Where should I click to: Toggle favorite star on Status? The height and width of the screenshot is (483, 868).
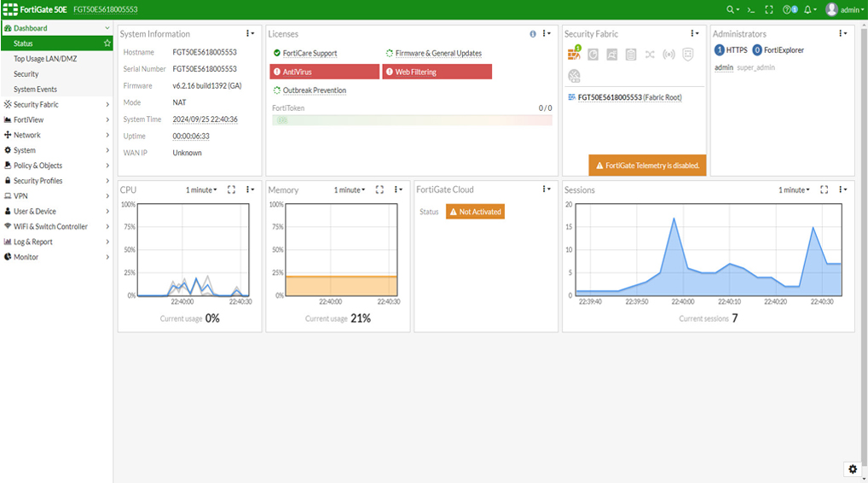(x=107, y=44)
